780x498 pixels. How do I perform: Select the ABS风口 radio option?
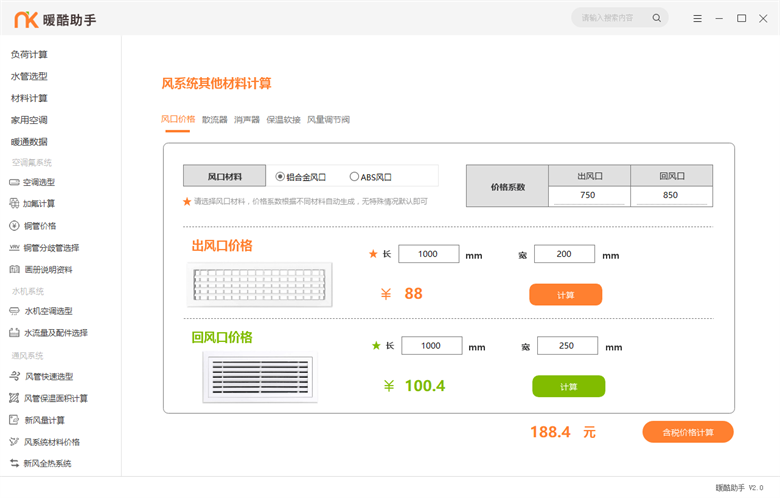click(x=371, y=177)
